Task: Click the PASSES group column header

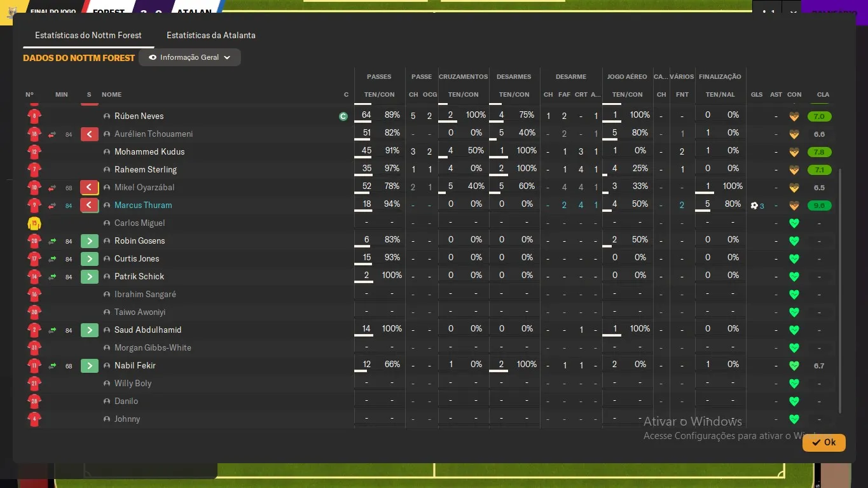Action: [379, 77]
